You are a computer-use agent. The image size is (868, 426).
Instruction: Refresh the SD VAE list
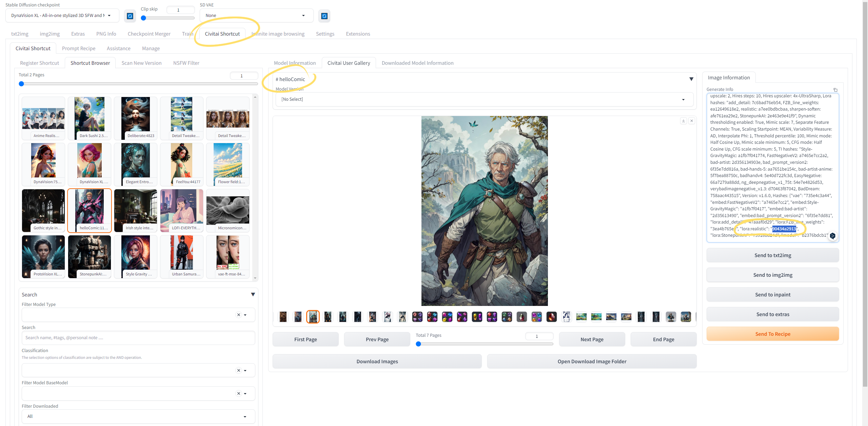click(x=324, y=16)
